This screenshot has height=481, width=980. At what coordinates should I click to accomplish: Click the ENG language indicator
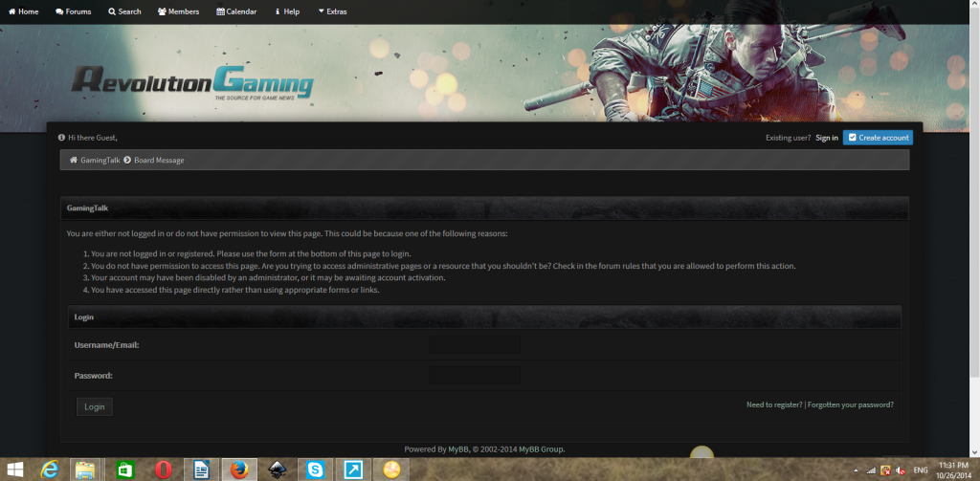point(921,470)
